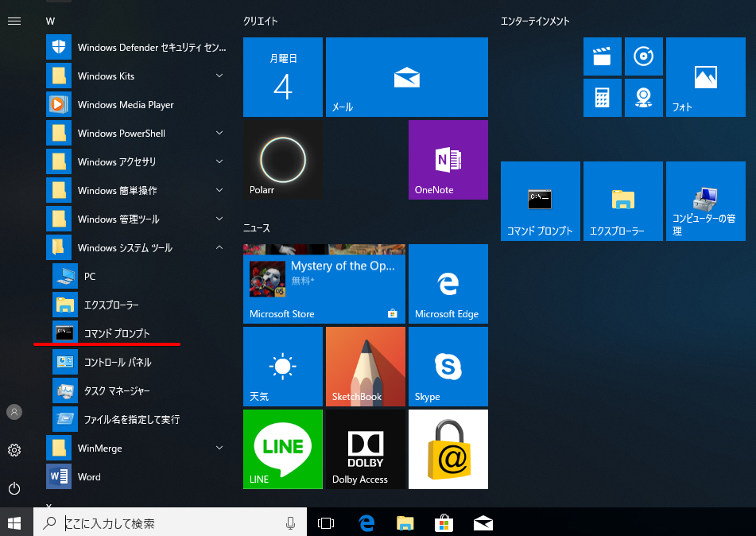Open Mail from the taskbar
Image resolution: width=756 pixels, height=536 pixels.
483,523
